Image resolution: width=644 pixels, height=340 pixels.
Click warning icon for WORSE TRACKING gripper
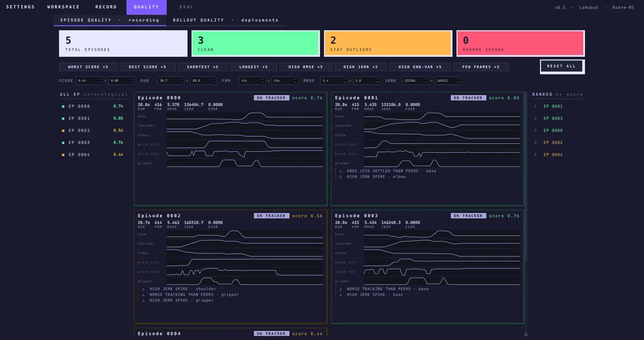[143, 294]
